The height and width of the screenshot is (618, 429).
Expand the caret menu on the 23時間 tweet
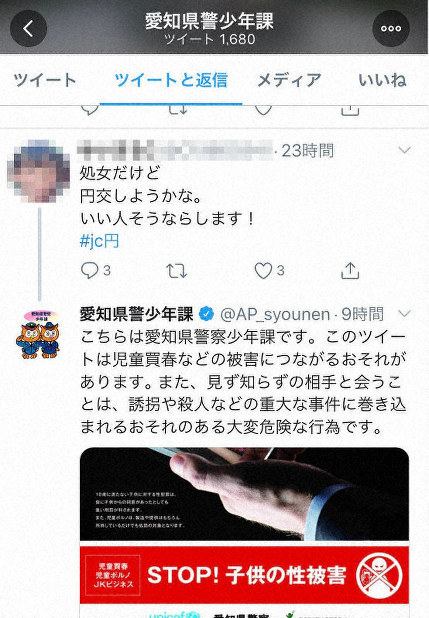(x=405, y=150)
